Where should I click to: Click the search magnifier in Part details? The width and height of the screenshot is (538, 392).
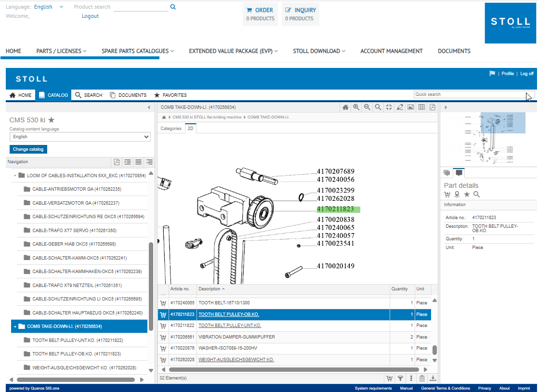(x=476, y=195)
